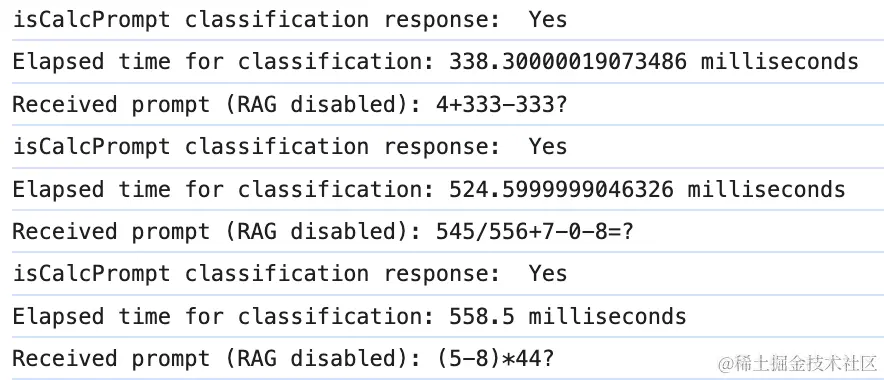Screen dimensions: 884x380
Task: Click the Yes value in the bottom-most response line
Action: coord(547,273)
